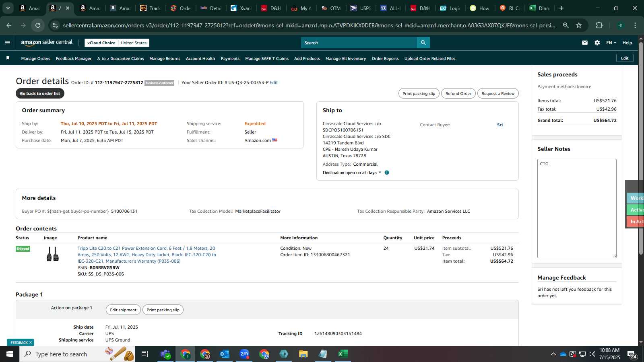Open Feedback Manager
Screen dimensions: 644x362
(74, 58)
